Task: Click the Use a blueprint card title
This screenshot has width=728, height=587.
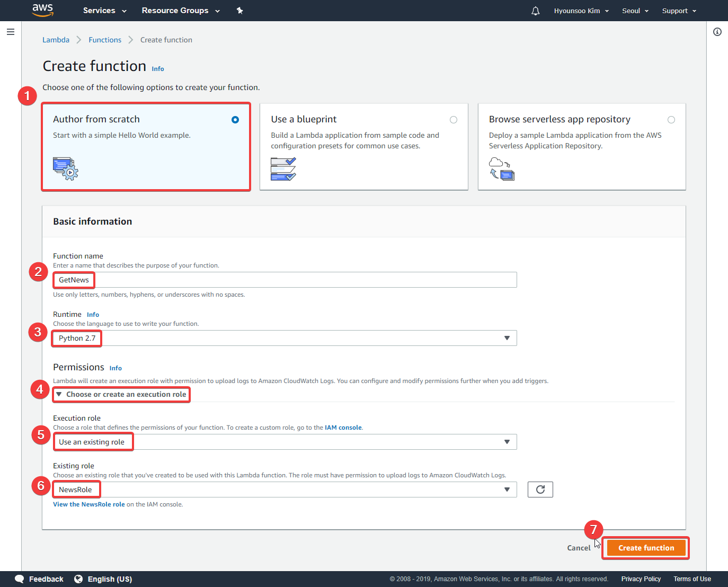Action: pyautogui.click(x=304, y=119)
